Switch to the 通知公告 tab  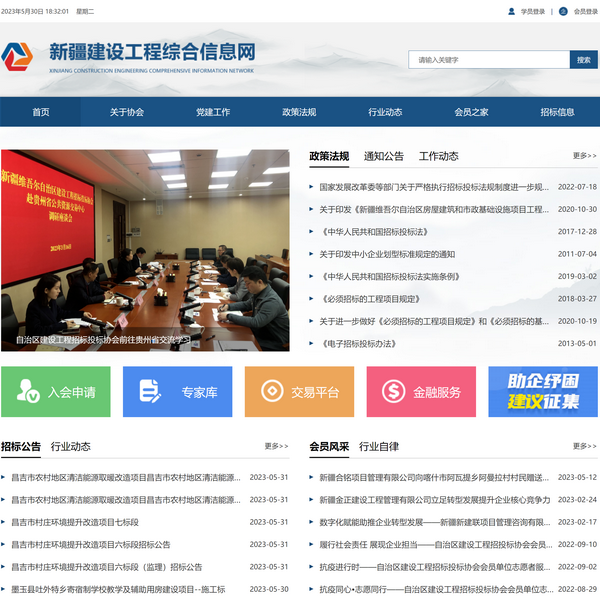[x=384, y=156]
